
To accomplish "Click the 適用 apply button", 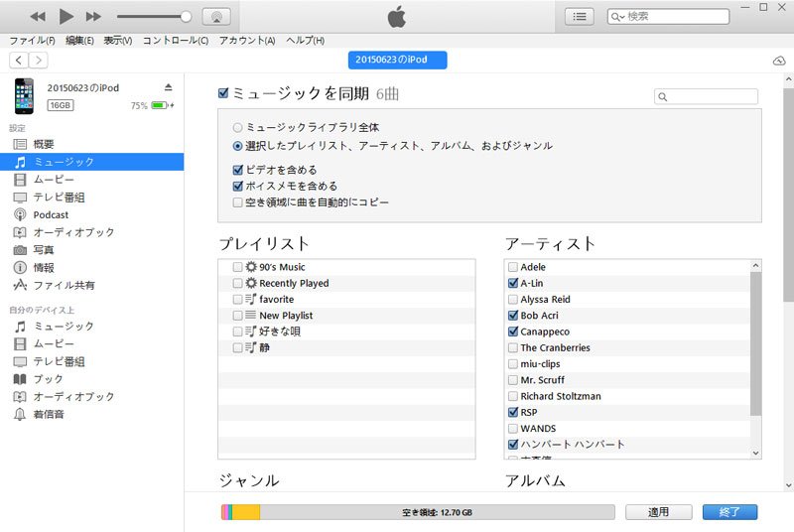I will coord(658,512).
